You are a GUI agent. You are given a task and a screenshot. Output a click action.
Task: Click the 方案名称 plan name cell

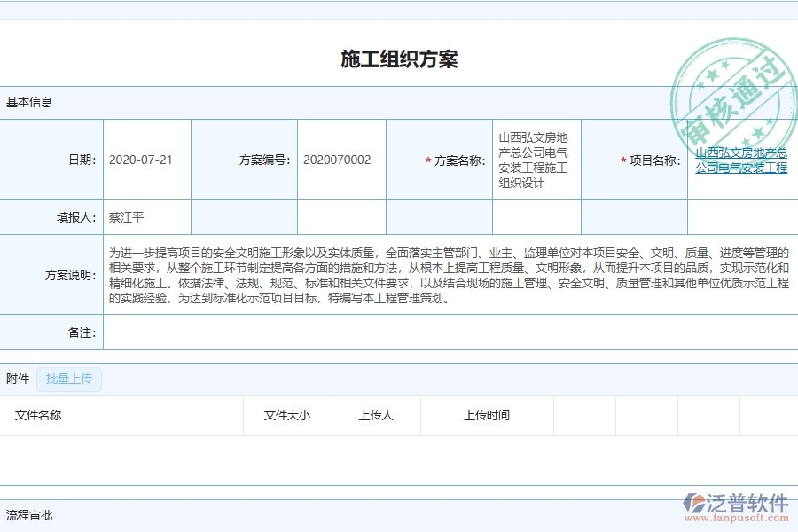[533, 160]
